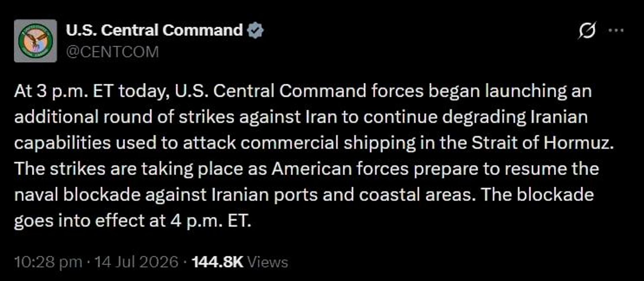Open the 144.8K view count
The image size is (644, 281).
click(217, 262)
